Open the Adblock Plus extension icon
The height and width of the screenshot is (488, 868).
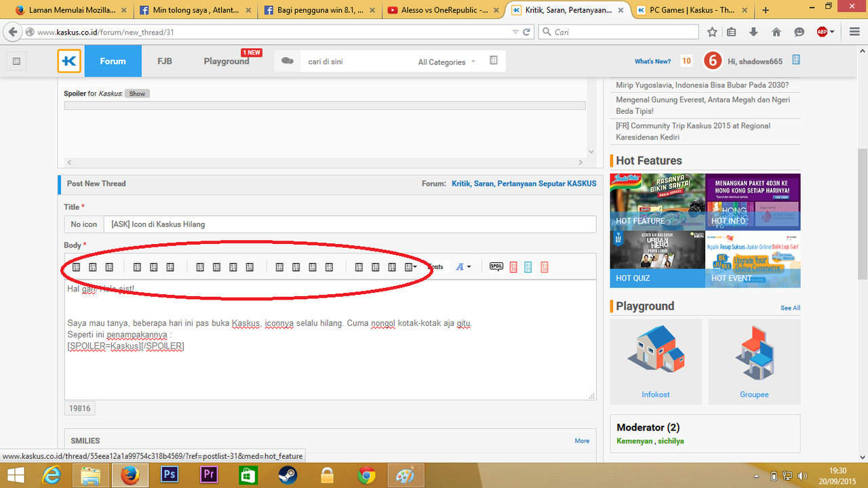(822, 32)
